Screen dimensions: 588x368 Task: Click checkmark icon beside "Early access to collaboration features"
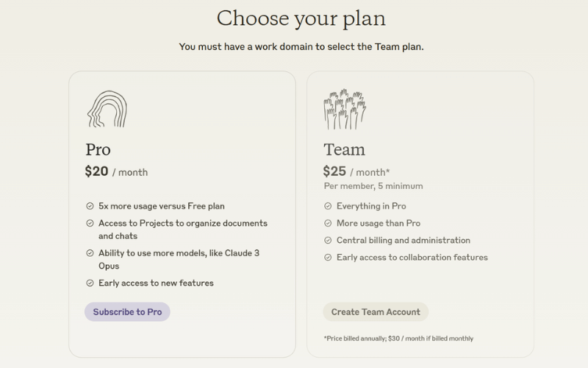tap(328, 258)
